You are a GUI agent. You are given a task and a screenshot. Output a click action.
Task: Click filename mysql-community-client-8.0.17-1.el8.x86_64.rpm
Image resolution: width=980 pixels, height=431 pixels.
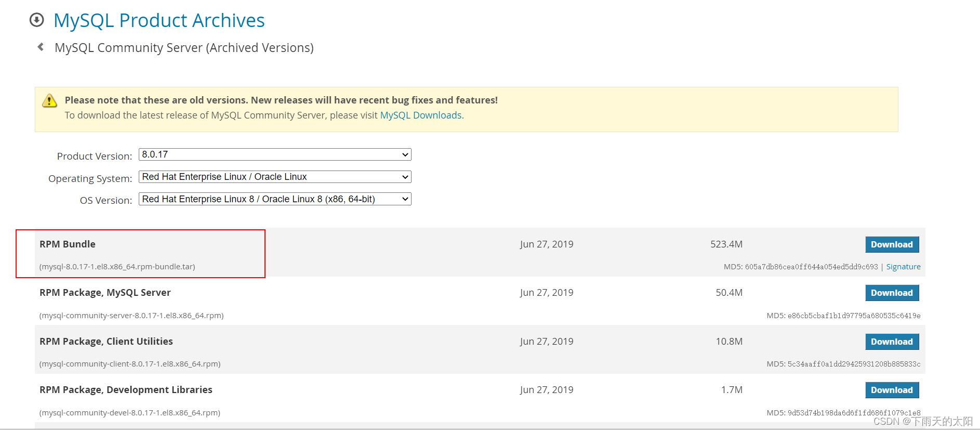pos(130,364)
